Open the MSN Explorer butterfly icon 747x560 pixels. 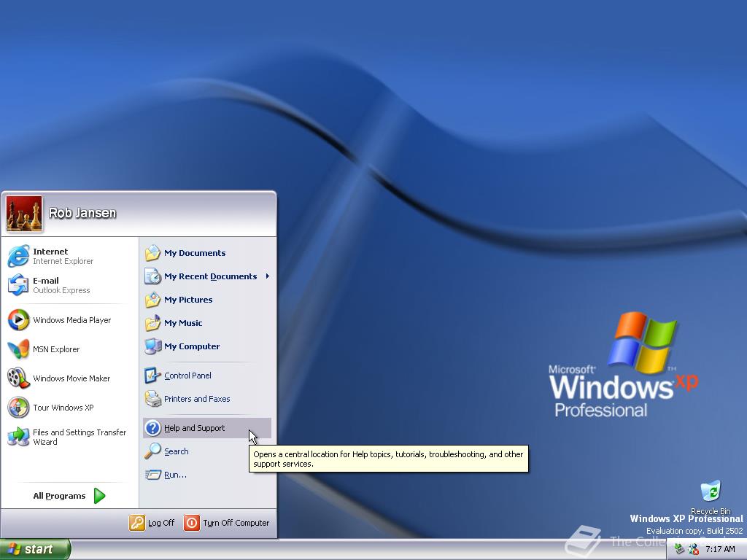18,349
